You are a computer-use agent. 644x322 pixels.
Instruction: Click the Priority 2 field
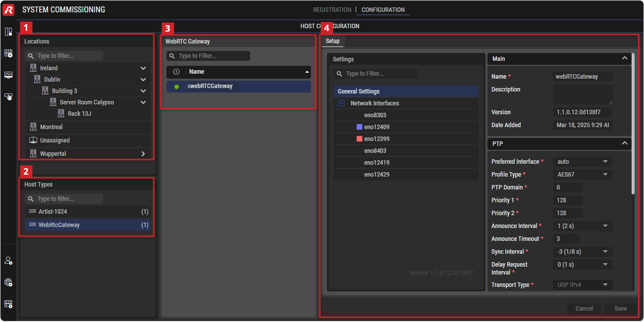tap(568, 213)
